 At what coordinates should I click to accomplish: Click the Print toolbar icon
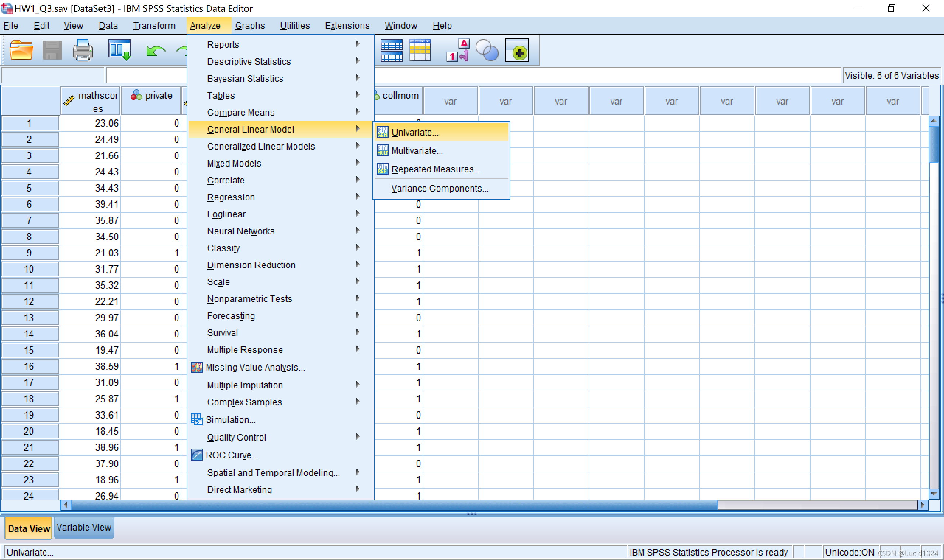83,50
